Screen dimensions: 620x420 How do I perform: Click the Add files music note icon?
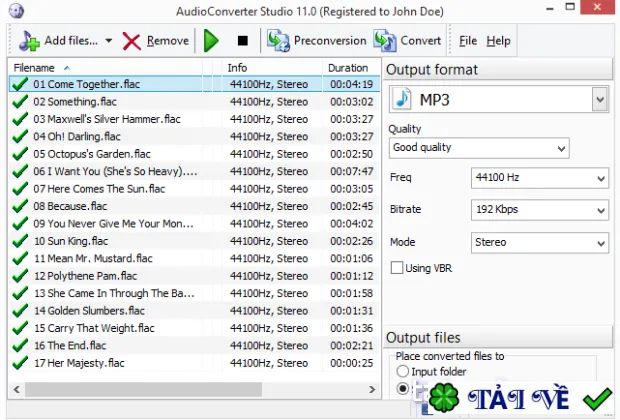(x=29, y=41)
